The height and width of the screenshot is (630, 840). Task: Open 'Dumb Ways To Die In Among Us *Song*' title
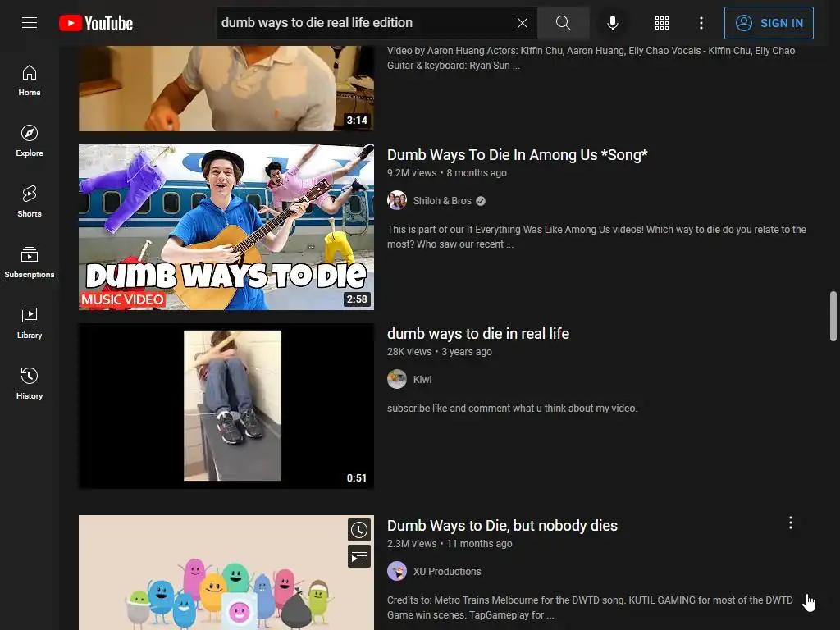coord(517,155)
